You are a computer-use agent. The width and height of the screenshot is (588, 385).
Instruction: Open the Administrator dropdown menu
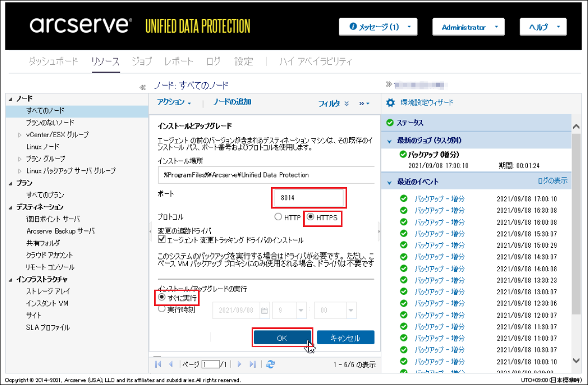tap(469, 27)
